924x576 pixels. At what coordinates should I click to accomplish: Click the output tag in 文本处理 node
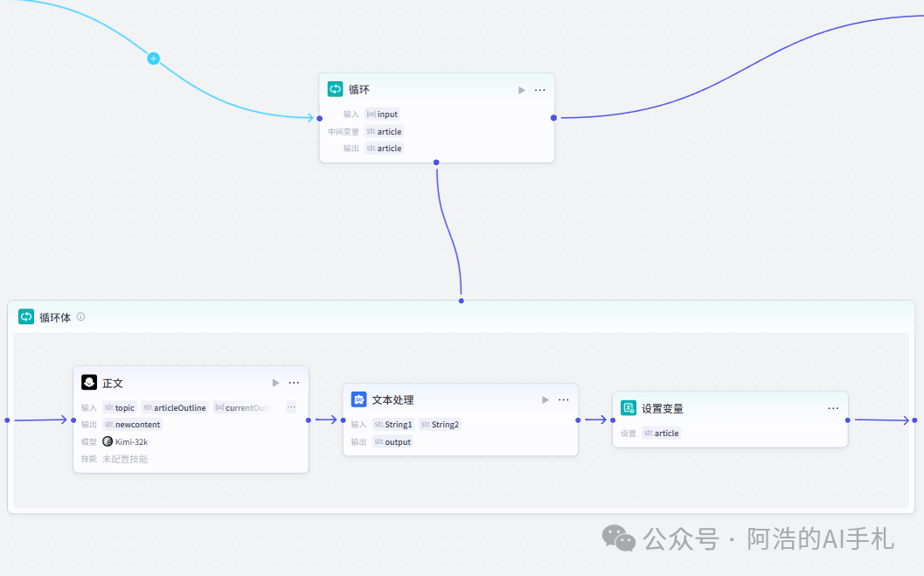(393, 441)
